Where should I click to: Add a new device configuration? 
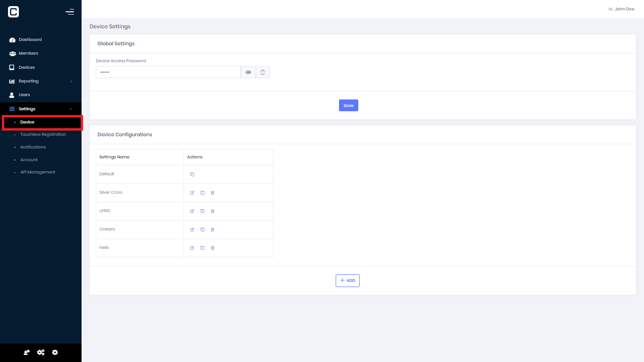pyautogui.click(x=347, y=280)
